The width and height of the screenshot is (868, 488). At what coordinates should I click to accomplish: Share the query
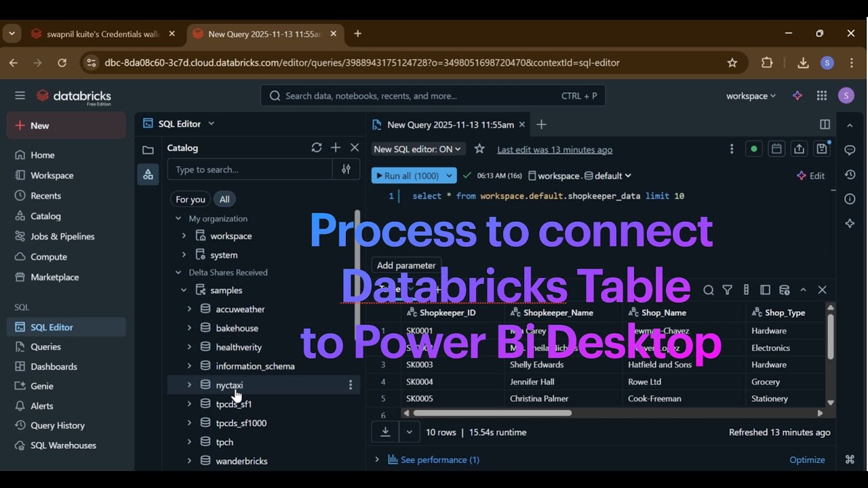click(800, 149)
